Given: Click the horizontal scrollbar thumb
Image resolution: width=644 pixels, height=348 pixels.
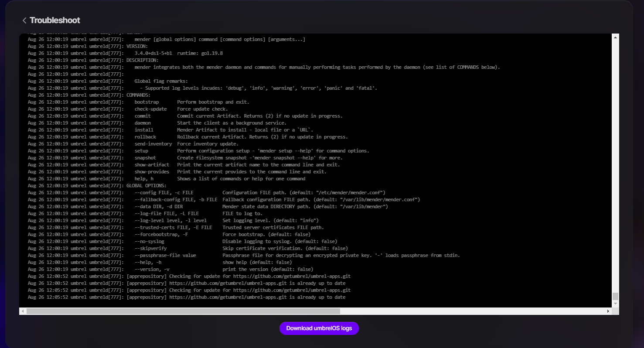Looking at the screenshot, I should point(183,311).
